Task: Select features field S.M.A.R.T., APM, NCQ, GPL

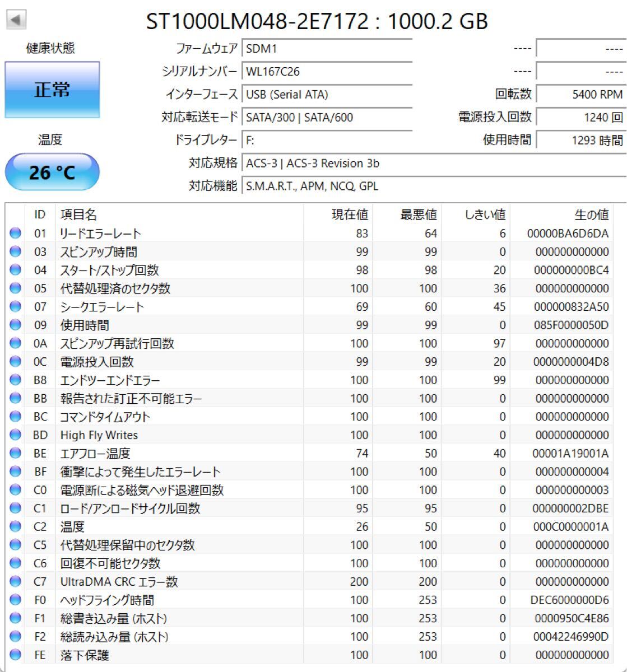Action: [434, 186]
